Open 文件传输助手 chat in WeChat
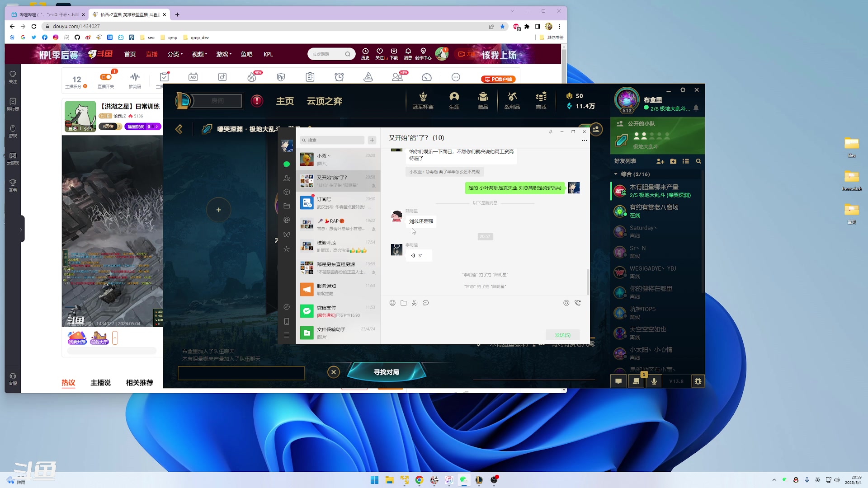 [338, 333]
